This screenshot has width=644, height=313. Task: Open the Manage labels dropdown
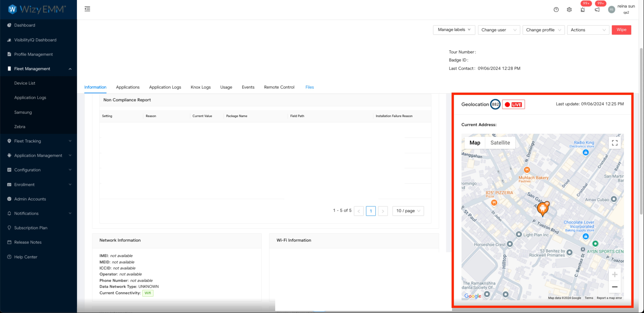pos(454,30)
